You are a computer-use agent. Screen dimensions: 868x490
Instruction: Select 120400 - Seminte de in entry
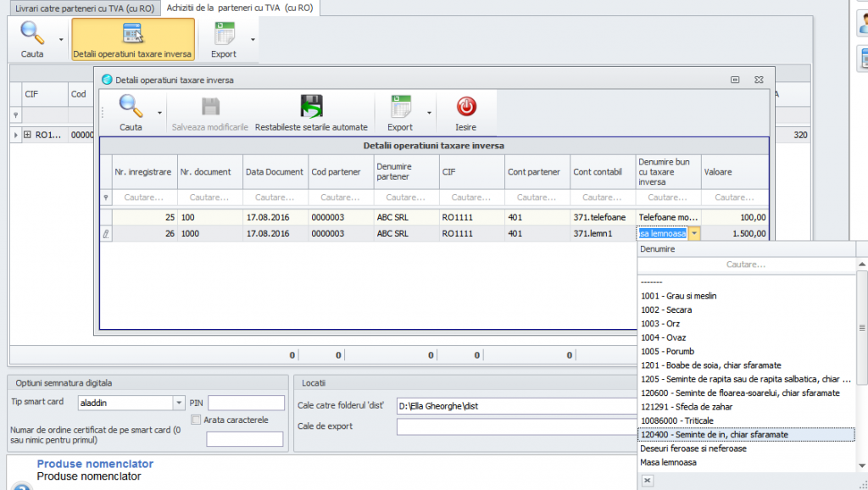746,435
